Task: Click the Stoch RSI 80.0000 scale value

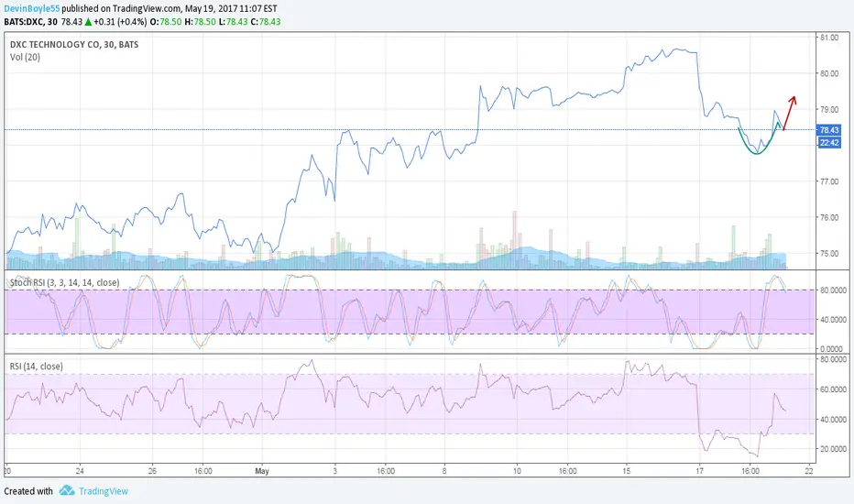Action: point(833,290)
